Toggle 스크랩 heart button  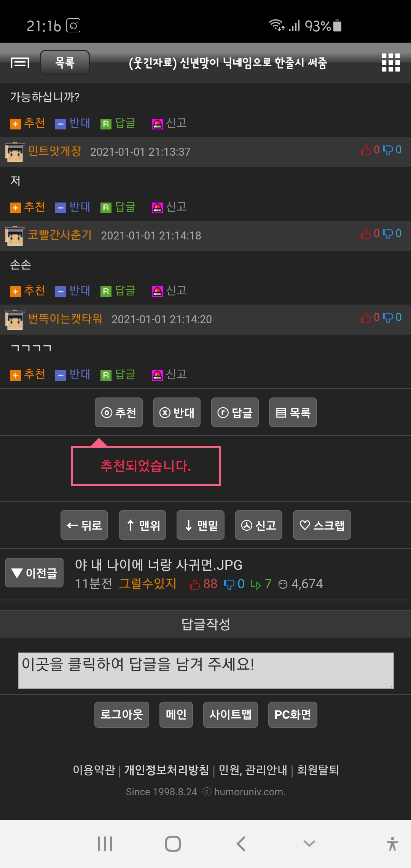(x=322, y=525)
